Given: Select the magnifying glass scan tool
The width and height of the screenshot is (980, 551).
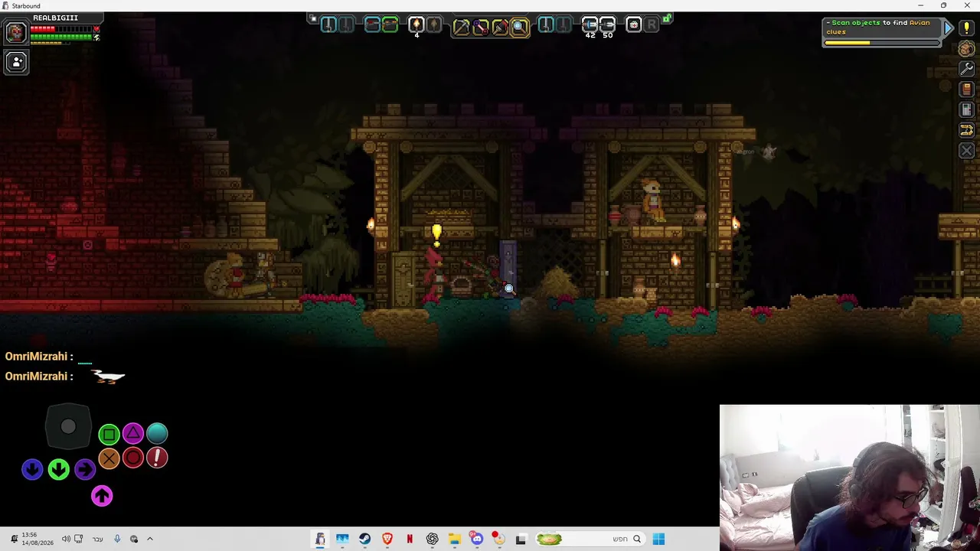Looking at the screenshot, I should 519,27.
